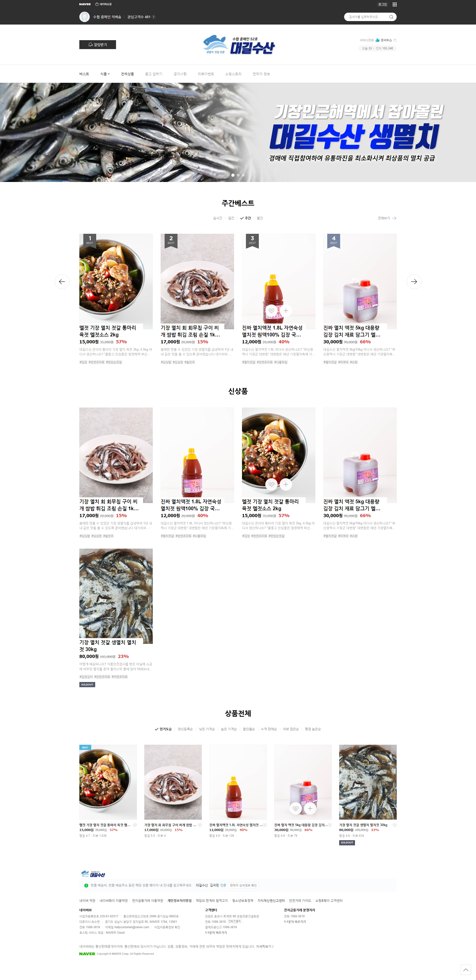Click the back-to-top arrow button
This screenshot has height=980, width=476.
(x=466, y=970)
